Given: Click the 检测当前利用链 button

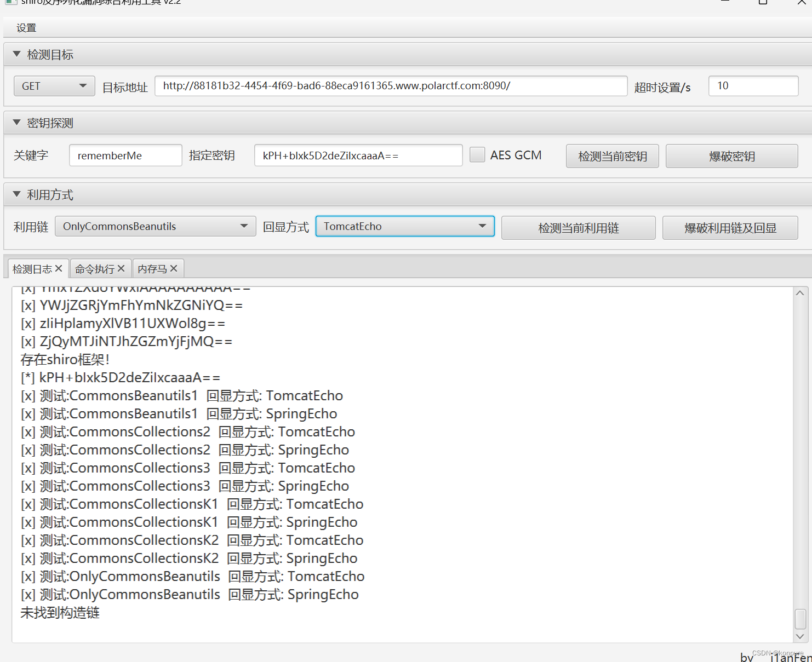Looking at the screenshot, I should [x=579, y=228].
